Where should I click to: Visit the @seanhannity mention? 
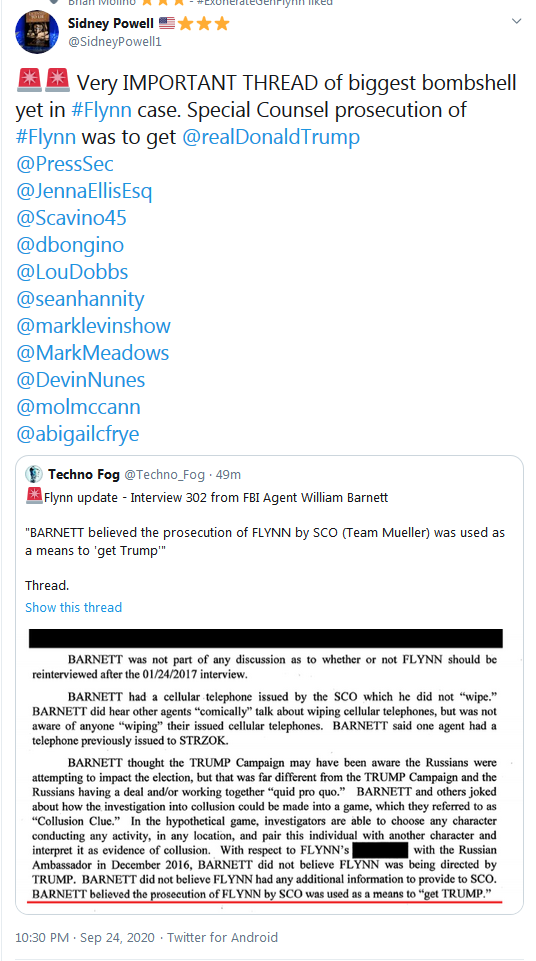coord(80,298)
